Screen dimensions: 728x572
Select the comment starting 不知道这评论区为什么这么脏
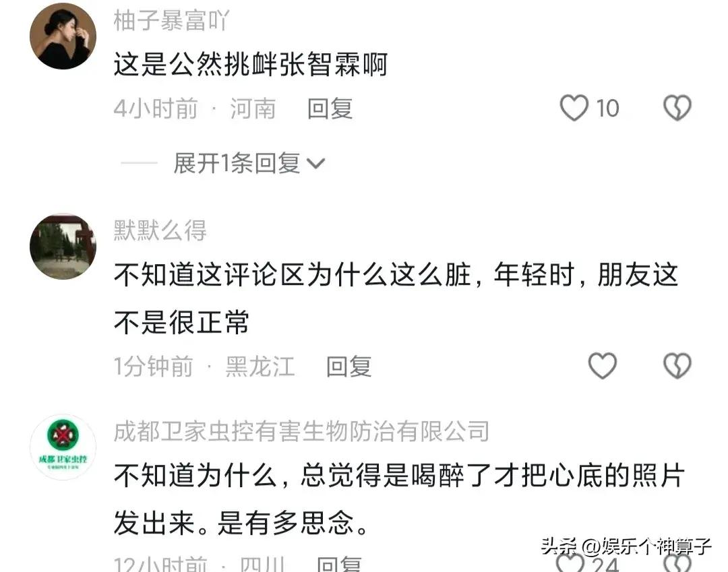(396, 298)
